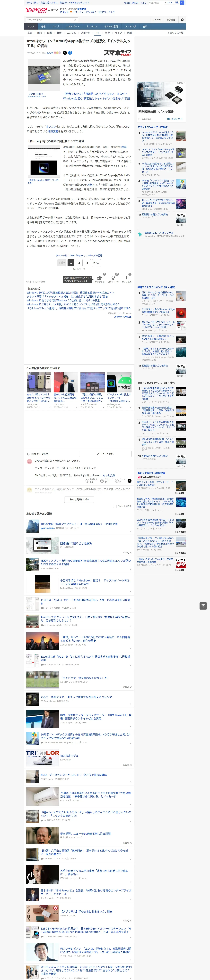Play video 宇宙ステーションと万博会場
This screenshot has height=980, width=210.
pos(181,426)
